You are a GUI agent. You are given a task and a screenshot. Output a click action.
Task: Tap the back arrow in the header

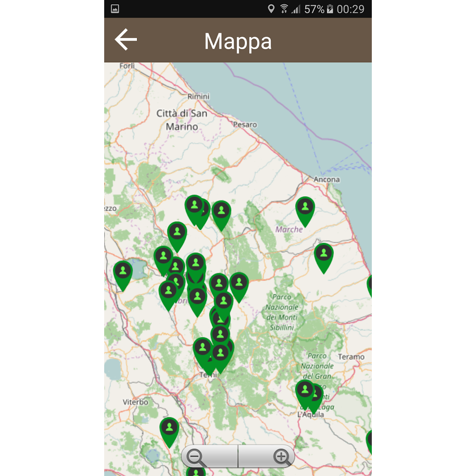(126, 40)
